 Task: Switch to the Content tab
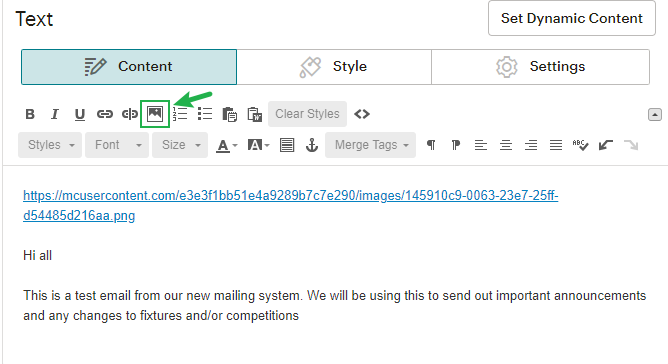pos(129,67)
